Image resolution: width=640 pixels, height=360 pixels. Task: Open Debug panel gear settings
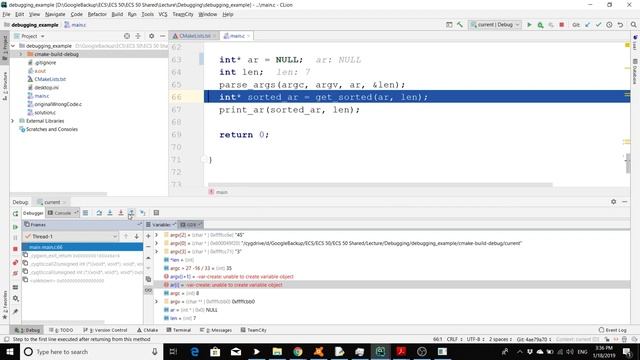tap(613, 202)
